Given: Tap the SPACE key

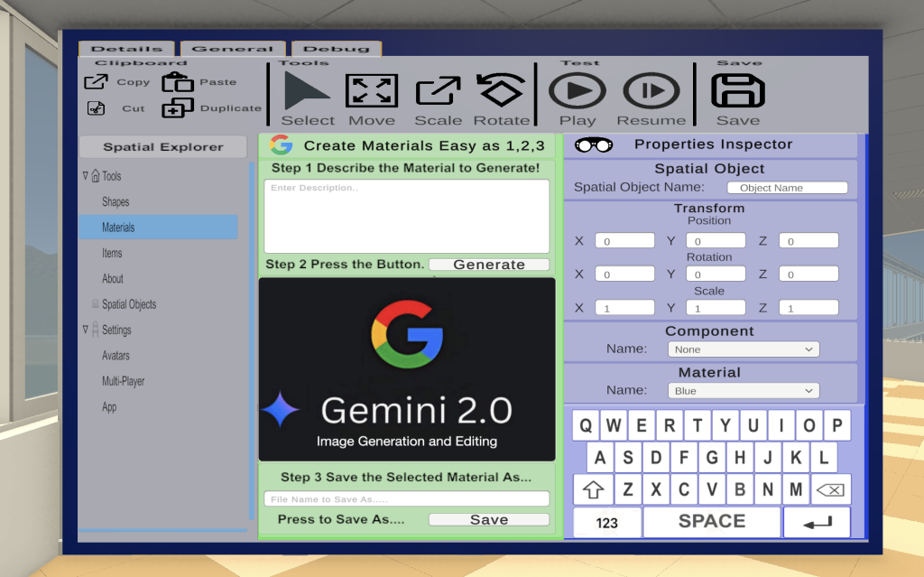Looking at the screenshot, I should coord(712,522).
